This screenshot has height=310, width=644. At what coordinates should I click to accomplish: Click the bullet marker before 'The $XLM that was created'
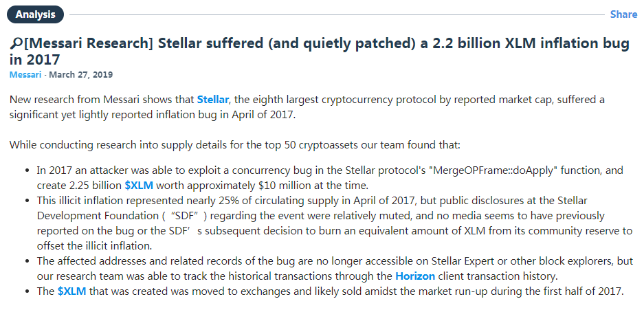(27, 292)
